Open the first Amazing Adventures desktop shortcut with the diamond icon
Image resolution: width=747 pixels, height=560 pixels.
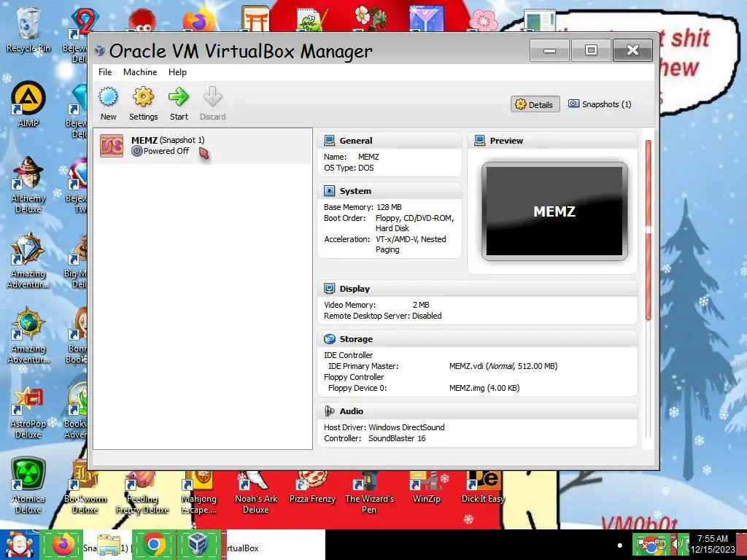pos(28,260)
